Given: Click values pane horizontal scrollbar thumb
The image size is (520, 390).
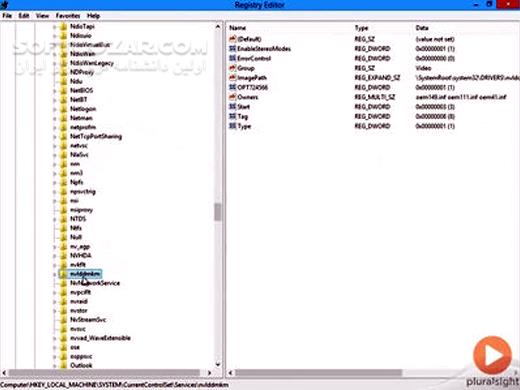Looking at the screenshot, I should click(x=318, y=373).
